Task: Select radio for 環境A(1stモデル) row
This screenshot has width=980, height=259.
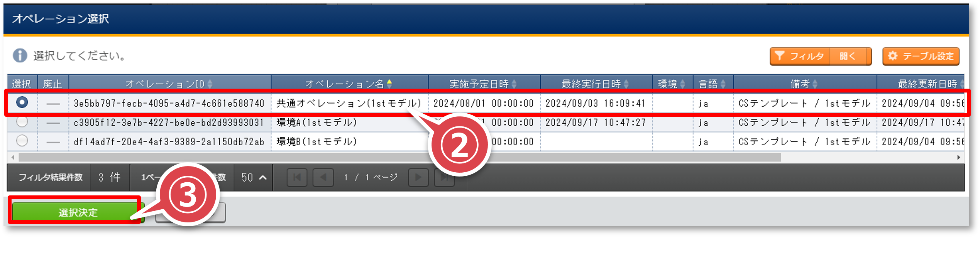Action: [22, 121]
